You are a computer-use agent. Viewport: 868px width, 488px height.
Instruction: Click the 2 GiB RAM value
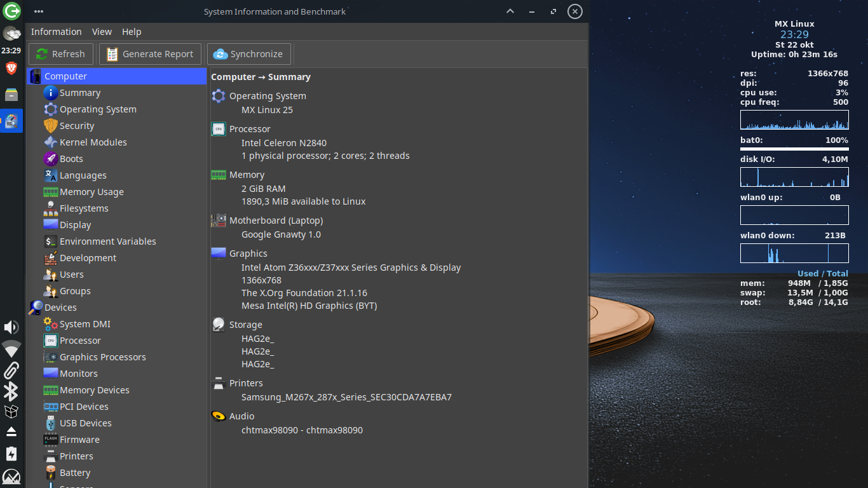tap(264, 189)
